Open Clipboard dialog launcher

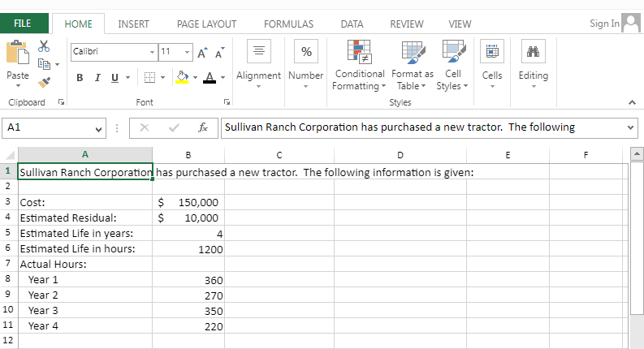coord(61,102)
